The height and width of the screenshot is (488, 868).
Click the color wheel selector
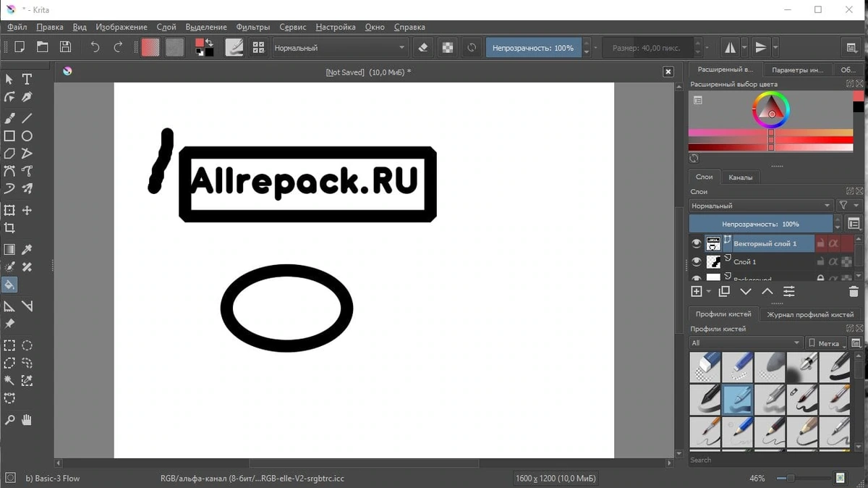point(771,112)
